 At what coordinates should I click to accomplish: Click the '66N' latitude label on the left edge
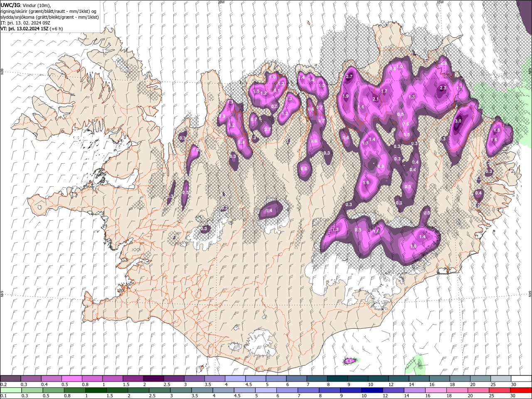click(2, 72)
